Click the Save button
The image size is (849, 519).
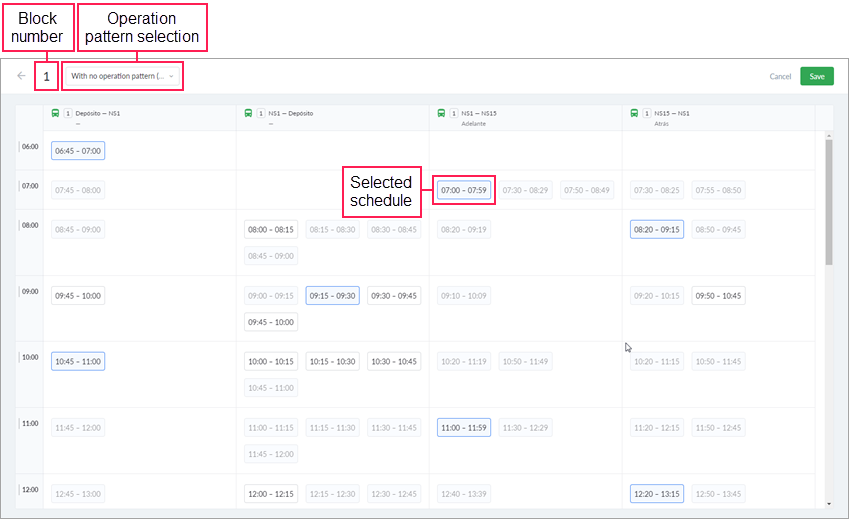816,76
